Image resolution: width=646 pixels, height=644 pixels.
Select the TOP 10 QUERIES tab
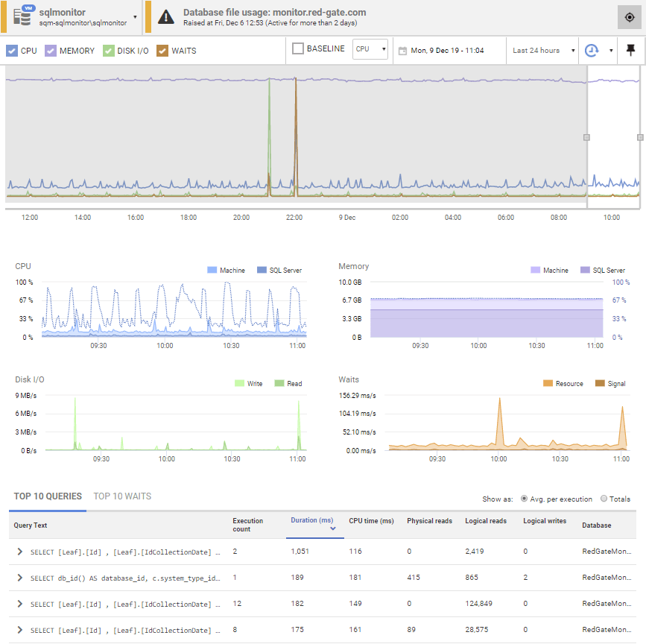[47, 496]
